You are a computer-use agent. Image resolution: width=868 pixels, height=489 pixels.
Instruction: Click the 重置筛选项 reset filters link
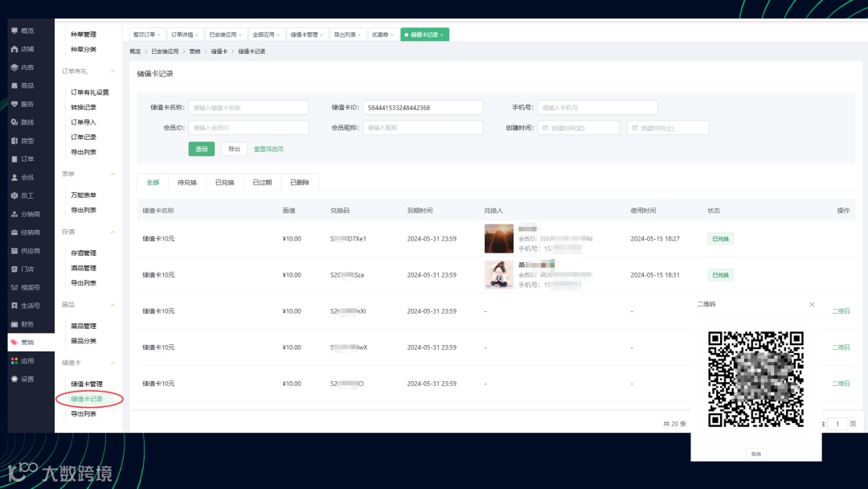point(268,149)
